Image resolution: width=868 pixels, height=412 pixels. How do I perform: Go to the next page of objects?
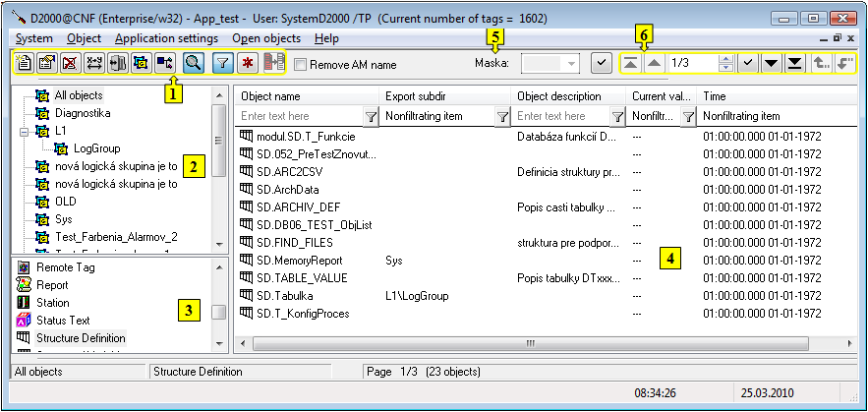[x=772, y=63]
